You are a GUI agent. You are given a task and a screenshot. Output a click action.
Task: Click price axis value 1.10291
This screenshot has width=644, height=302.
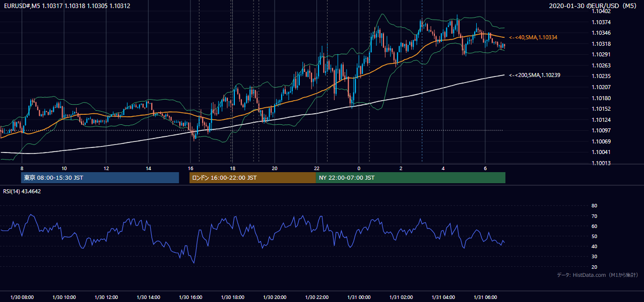(602, 54)
